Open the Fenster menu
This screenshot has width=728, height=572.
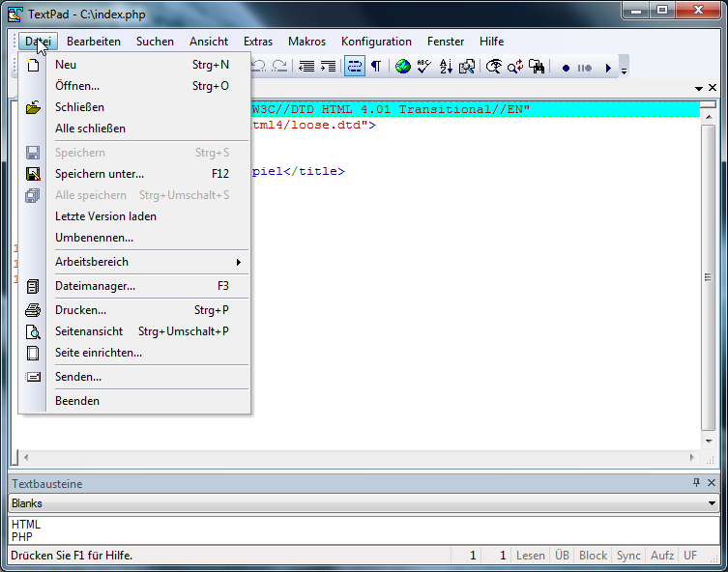pos(446,42)
